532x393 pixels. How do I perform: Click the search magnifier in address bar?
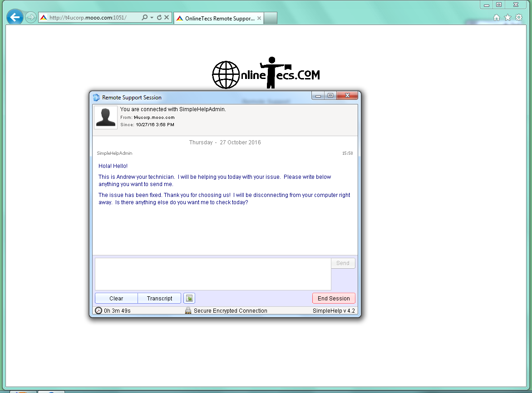click(144, 17)
